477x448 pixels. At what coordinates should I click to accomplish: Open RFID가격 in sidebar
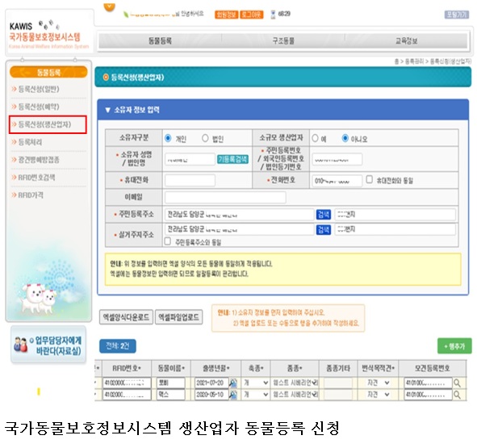(31, 195)
